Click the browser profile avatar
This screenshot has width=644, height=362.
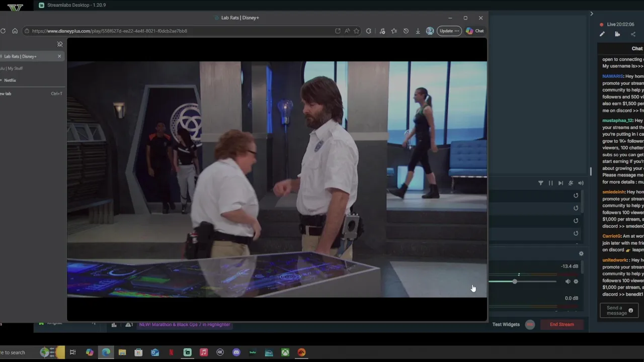click(x=430, y=31)
